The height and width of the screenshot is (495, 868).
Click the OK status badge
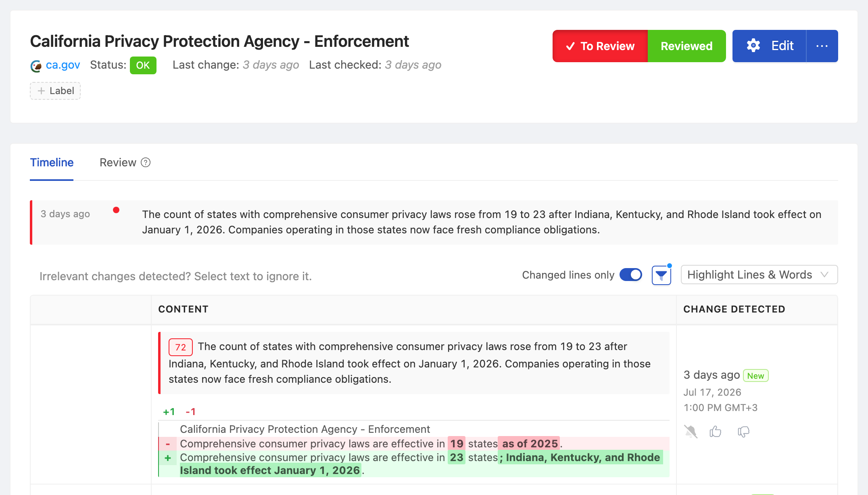point(143,65)
